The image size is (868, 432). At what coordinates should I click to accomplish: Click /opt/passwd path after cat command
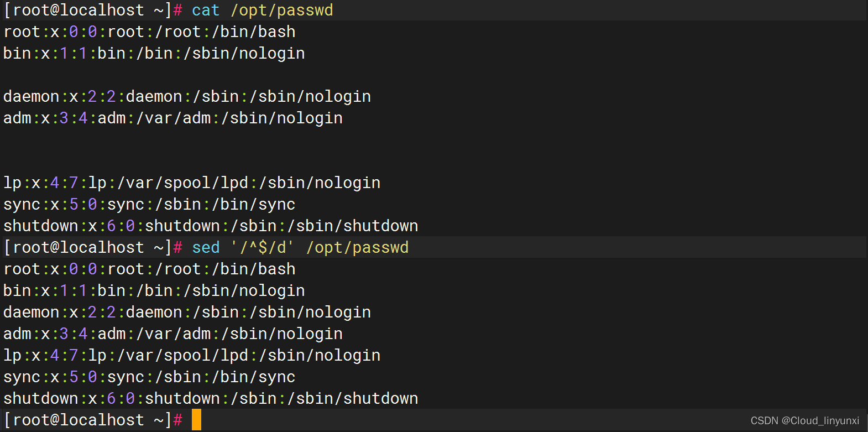[x=282, y=11]
